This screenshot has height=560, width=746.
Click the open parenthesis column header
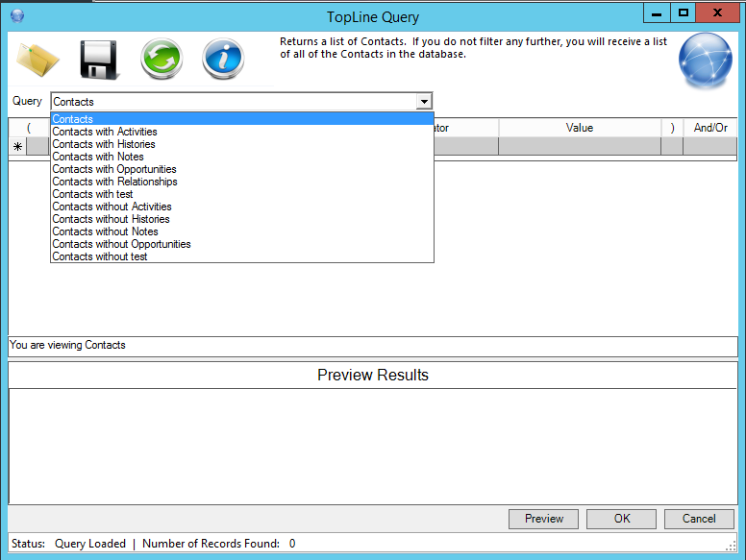coord(29,128)
